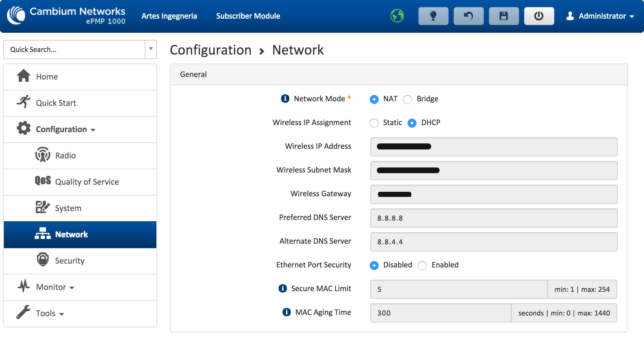
Task: Click the Monitor pulse icon
Action: 24,286
